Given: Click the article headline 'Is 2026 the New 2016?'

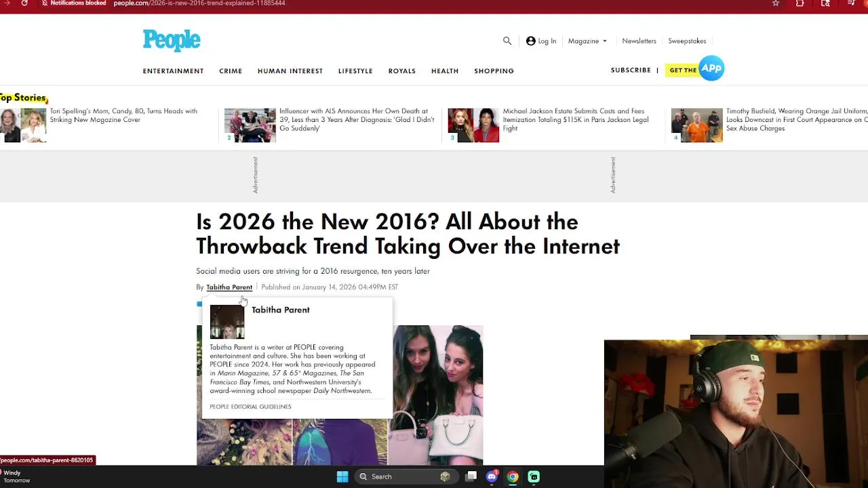Looking at the screenshot, I should point(408,234).
